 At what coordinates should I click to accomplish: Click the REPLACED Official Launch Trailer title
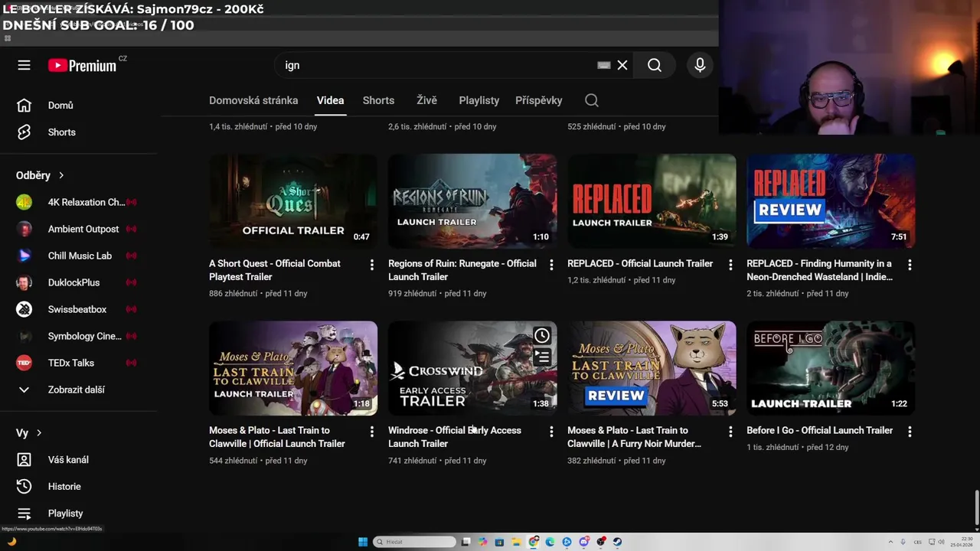pos(640,263)
